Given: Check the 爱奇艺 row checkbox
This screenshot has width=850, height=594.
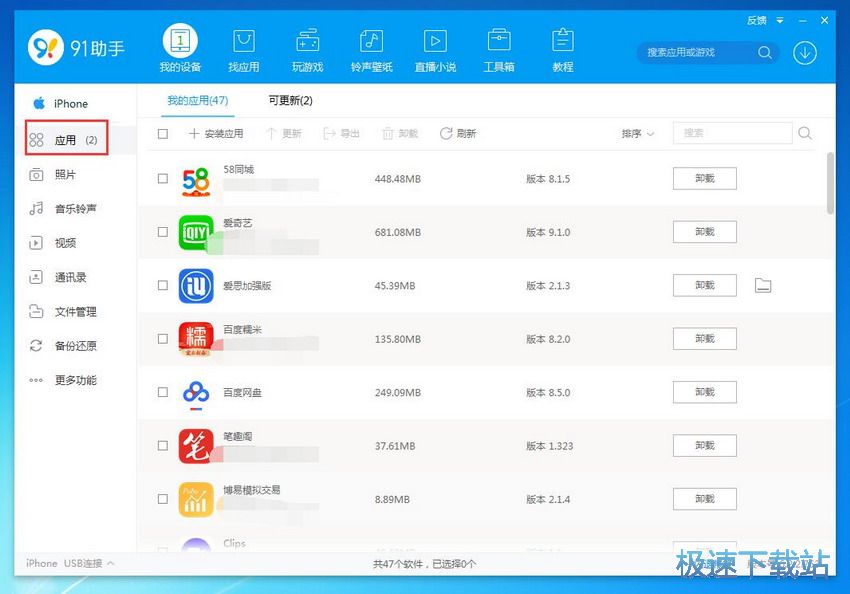Looking at the screenshot, I should click(163, 232).
